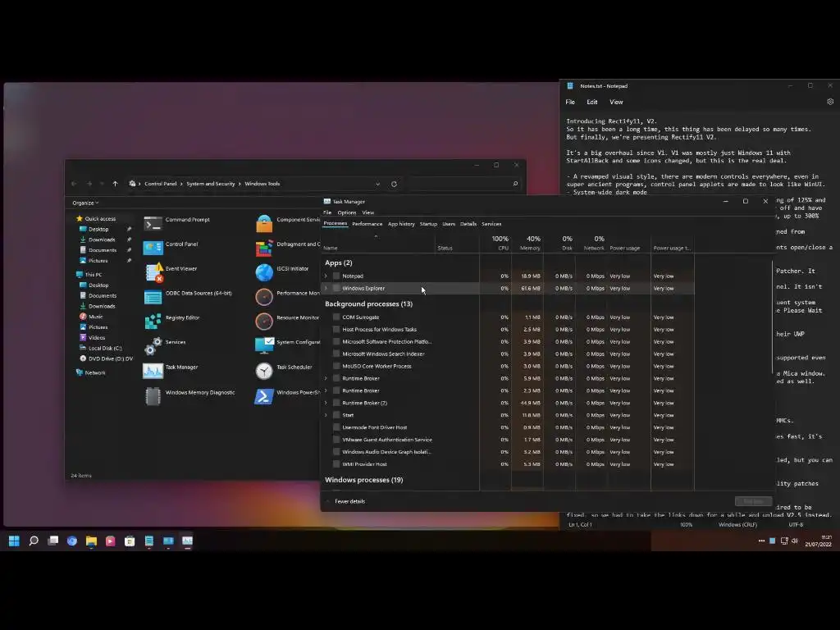Open Registry Editor
The height and width of the screenshot is (630, 840).
171,321
